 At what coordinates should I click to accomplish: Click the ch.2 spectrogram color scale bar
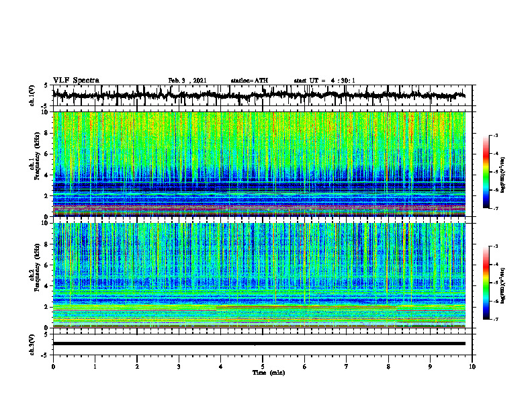[486, 283]
